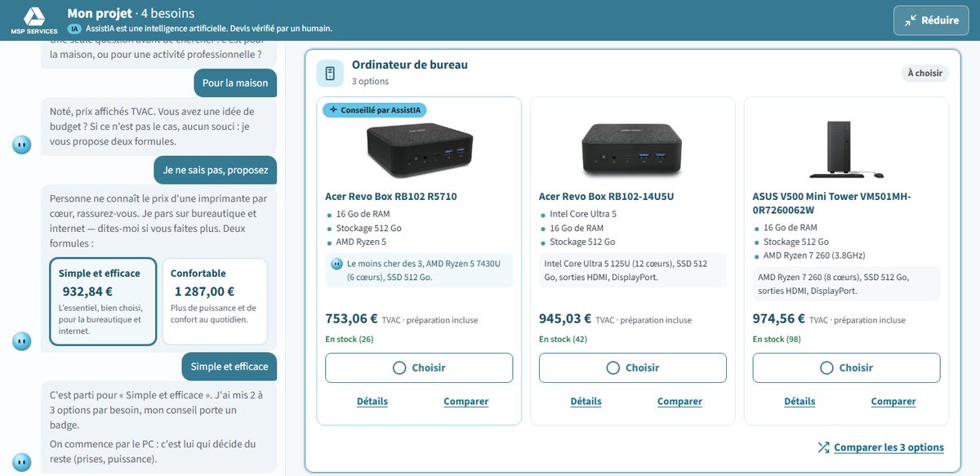Click the Acer Revo Box RB102-14U5U title

pyautogui.click(x=606, y=196)
